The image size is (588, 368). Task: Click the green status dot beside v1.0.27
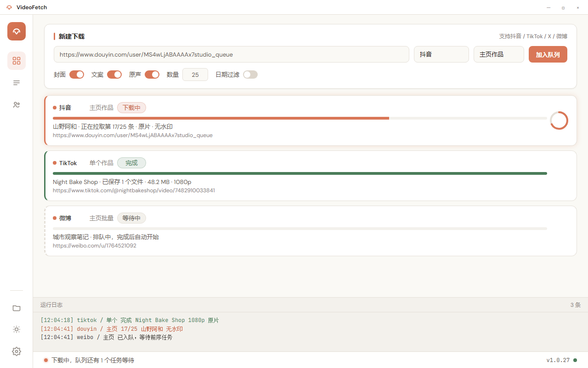click(x=575, y=360)
